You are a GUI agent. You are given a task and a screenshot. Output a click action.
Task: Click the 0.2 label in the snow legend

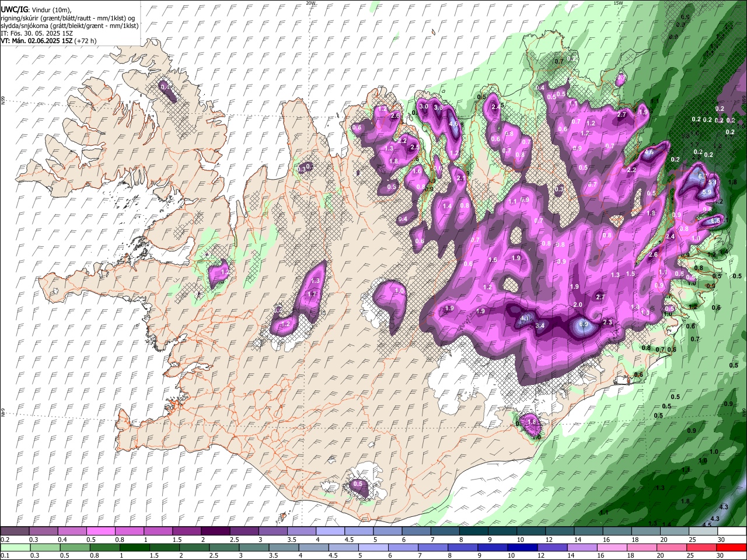point(5,540)
